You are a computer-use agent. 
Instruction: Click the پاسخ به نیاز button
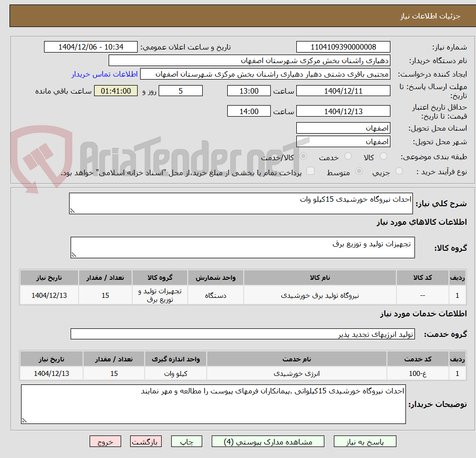click(364, 441)
